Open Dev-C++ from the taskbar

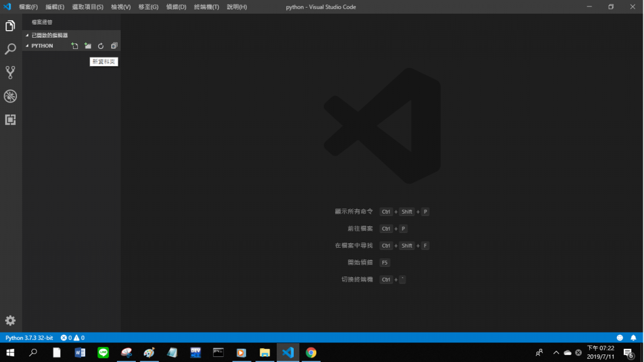tap(196, 353)
